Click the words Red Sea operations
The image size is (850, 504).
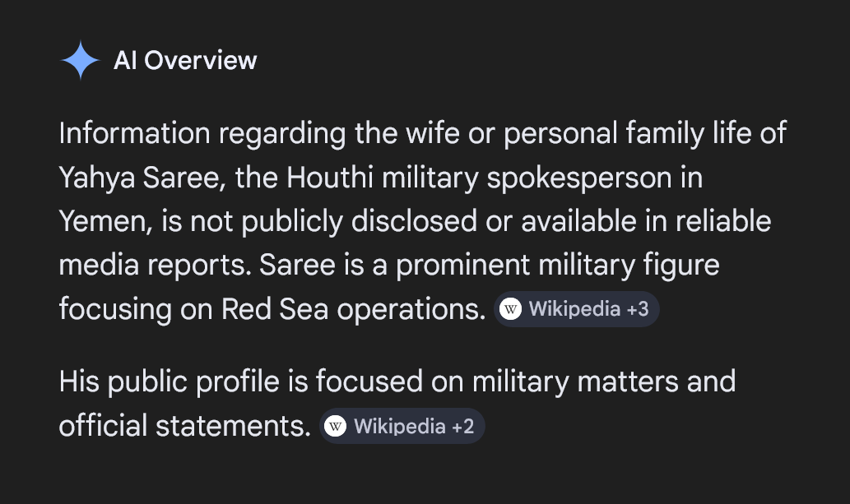[x=353, y=309]
